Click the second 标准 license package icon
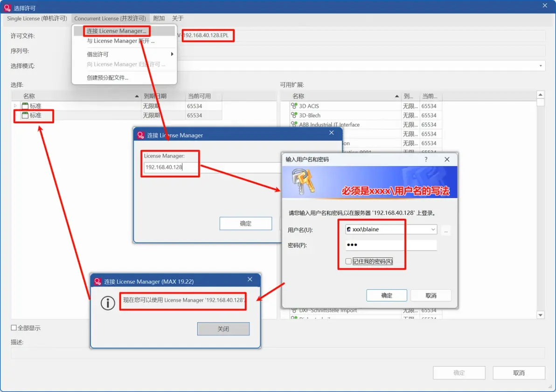 click(25, 115)
